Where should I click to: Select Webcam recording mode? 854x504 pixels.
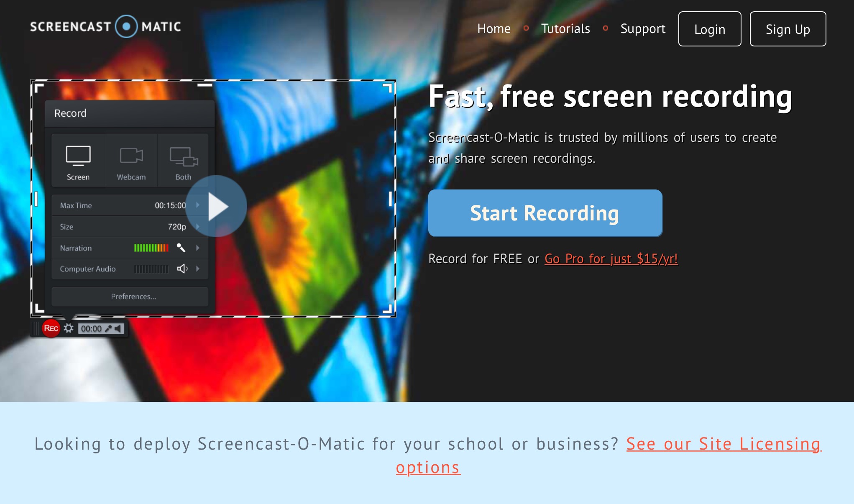pyautogui.click(x=131, y=161)
